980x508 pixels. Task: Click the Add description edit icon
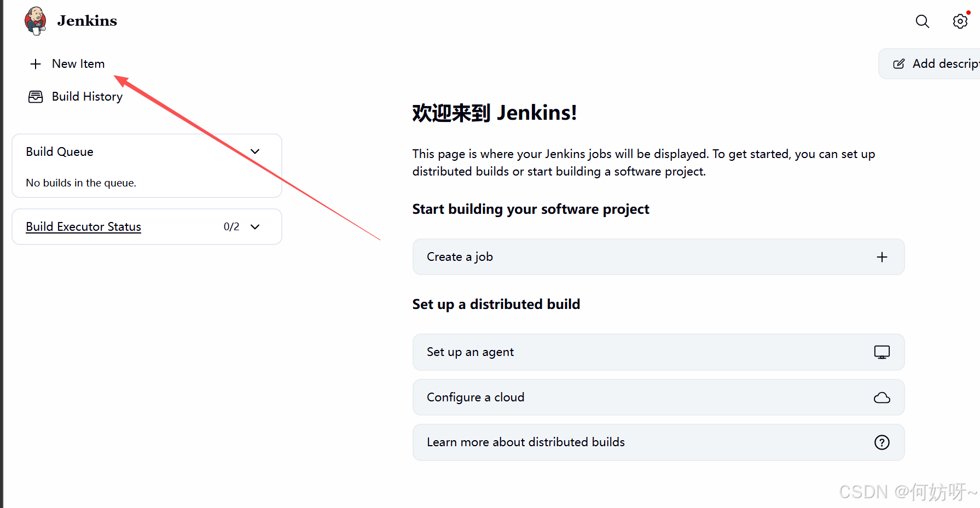(899, 64)
